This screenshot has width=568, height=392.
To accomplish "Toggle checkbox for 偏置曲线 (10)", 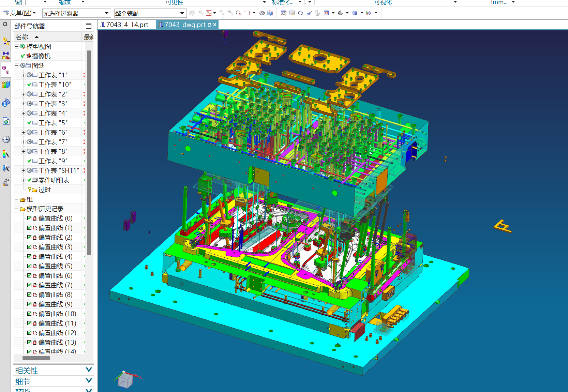I will click(29, 314).
